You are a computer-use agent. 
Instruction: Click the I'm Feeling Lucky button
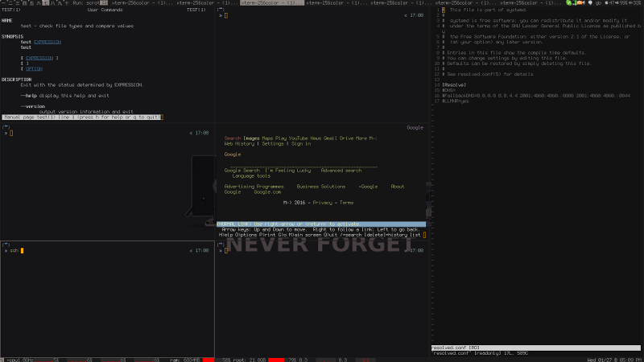(x=288, y=171)
